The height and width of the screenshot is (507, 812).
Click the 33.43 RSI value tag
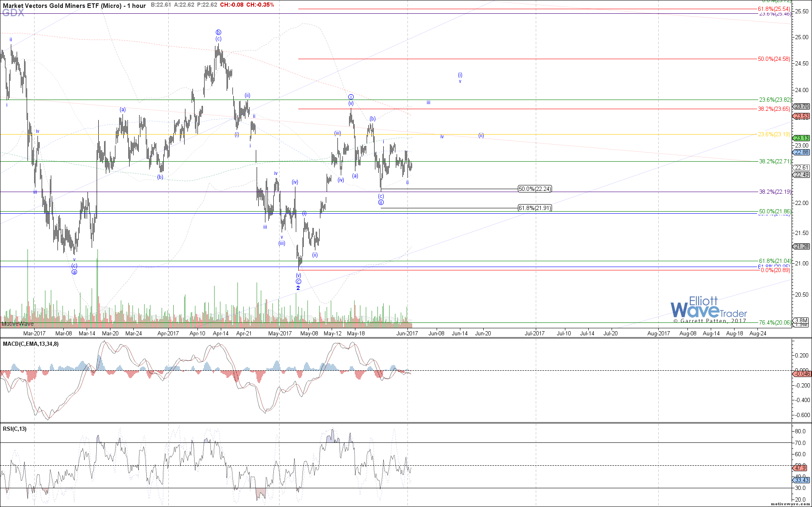click(x=802, y=480)
